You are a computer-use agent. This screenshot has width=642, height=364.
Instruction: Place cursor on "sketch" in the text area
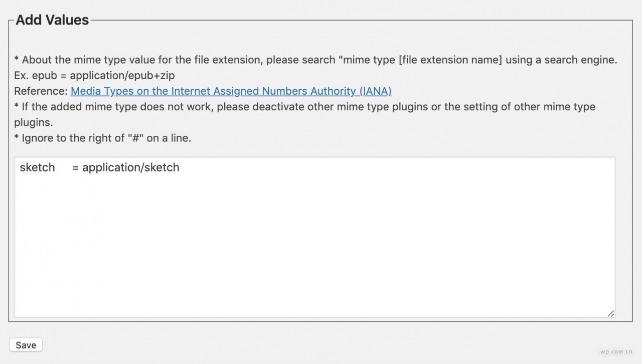pyautogui.click(x=37, y=167)
